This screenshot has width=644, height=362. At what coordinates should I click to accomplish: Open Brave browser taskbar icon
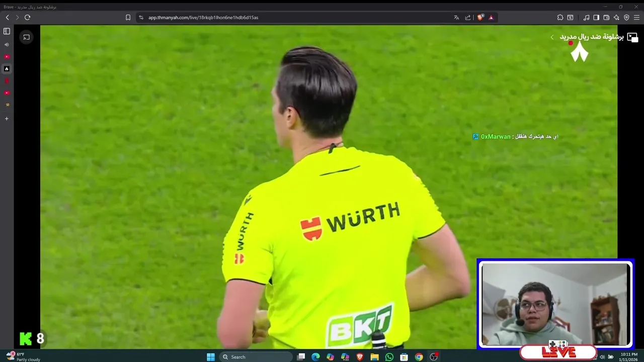click(360, 357)
